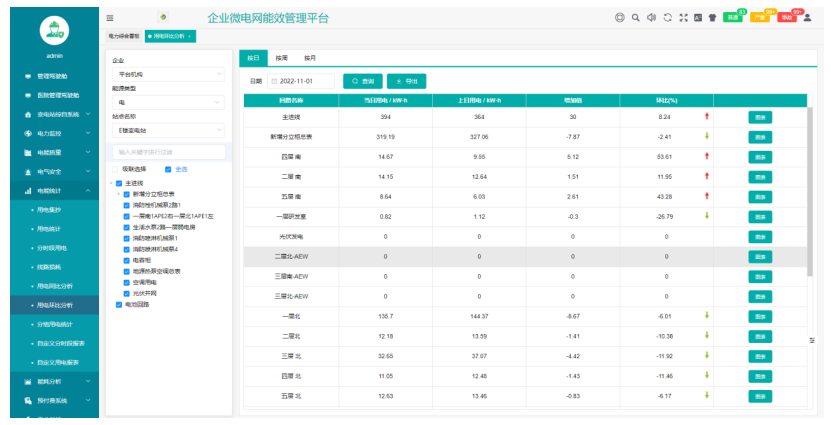Switch to the 按日 daily tab
The width and height of the screenshot is (831, 425).
point(253,58)
